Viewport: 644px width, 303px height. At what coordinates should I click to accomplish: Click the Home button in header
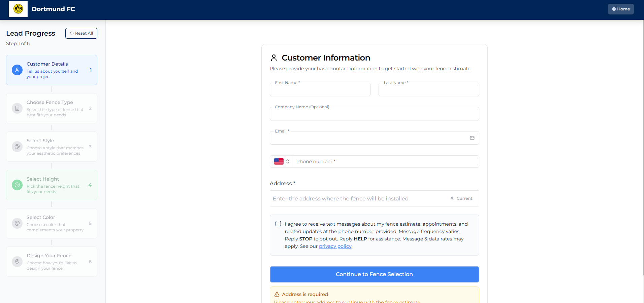pyautogui.click(x=621, y=9)
